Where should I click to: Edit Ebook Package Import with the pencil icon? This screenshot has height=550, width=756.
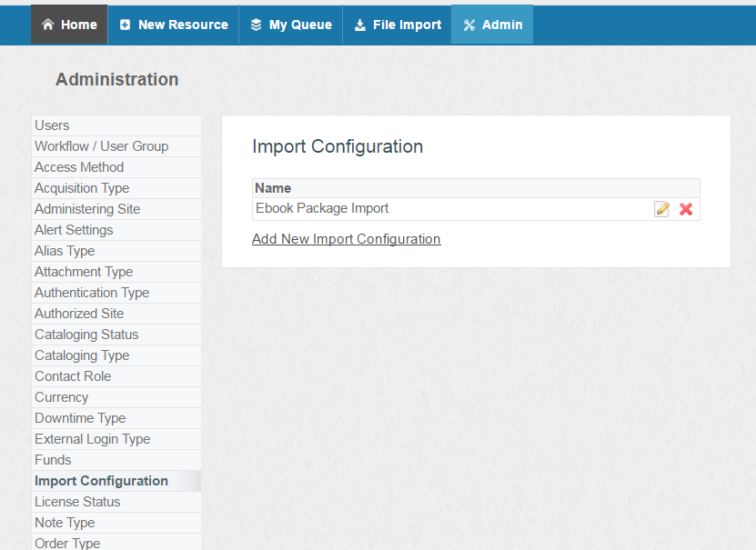pos(662,209)
